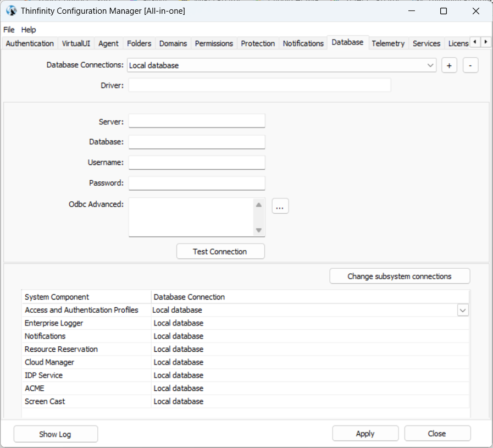Click Local database cell for Cloud Manager
493x448 pixels.
click(310, 362)
